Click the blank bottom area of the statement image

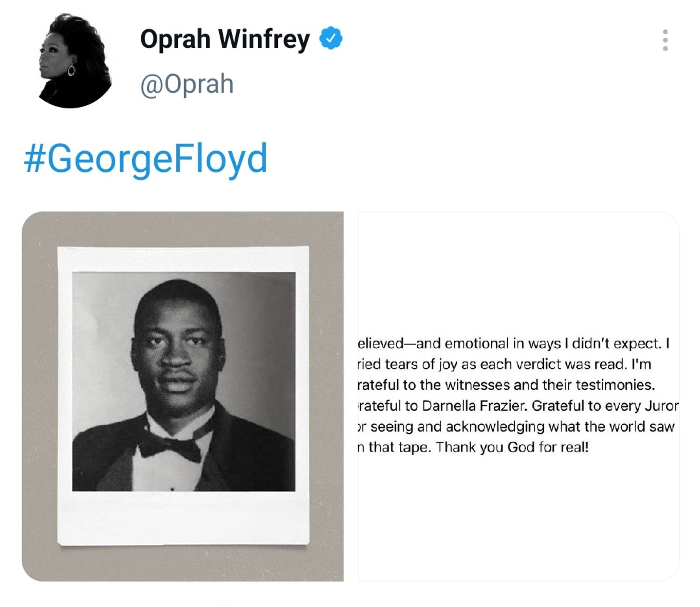(x=518, y=523)
